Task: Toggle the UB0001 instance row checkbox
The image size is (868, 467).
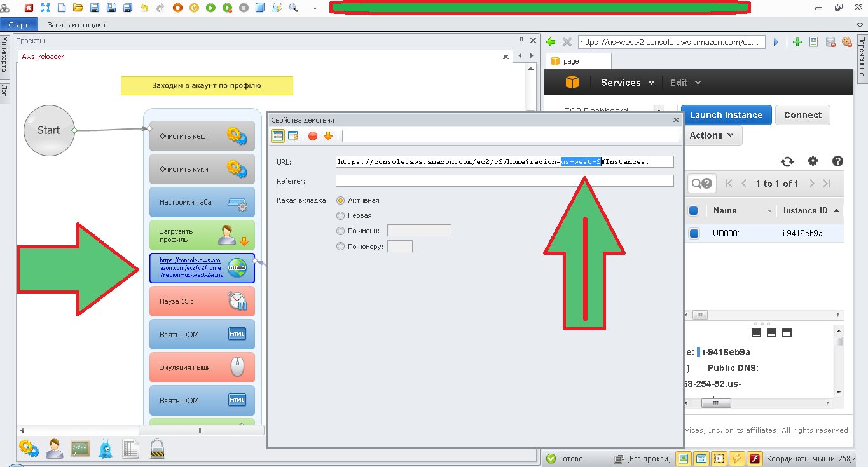Action: pos(694,233)
